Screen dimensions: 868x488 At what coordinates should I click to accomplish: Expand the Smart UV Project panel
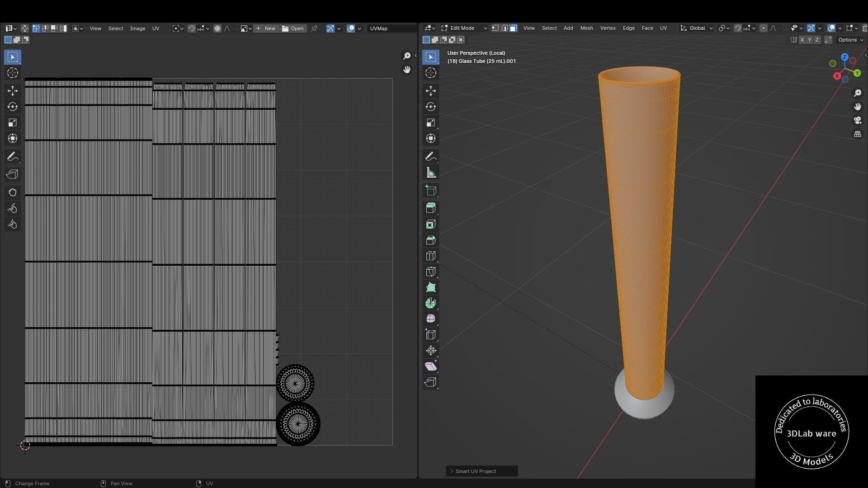(x=481, y=471)
